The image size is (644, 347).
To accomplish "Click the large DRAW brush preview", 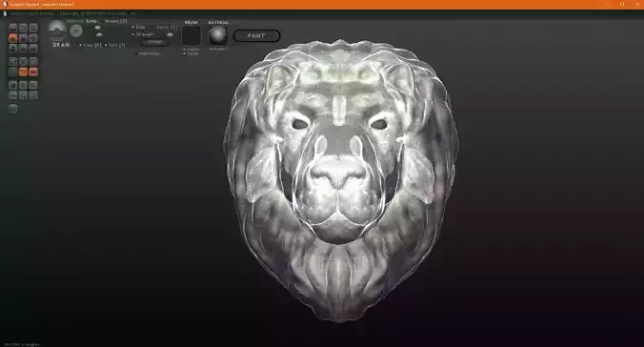I will tap(57, 31).
